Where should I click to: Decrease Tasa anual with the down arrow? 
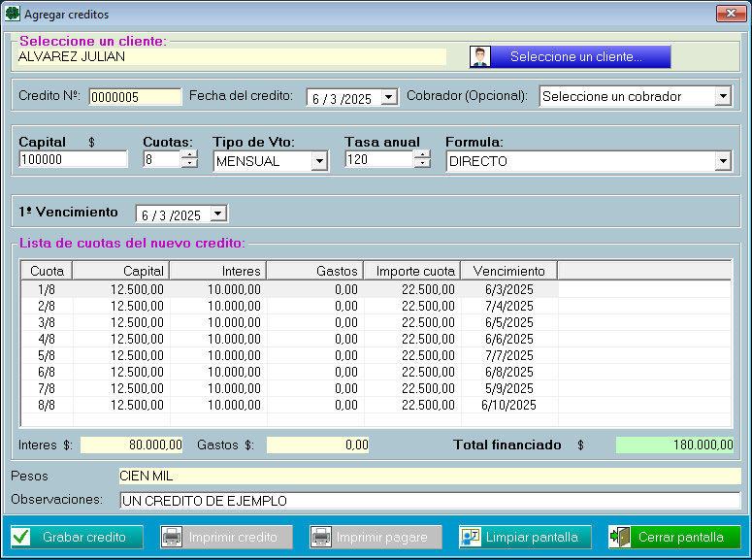click(421, 164)
